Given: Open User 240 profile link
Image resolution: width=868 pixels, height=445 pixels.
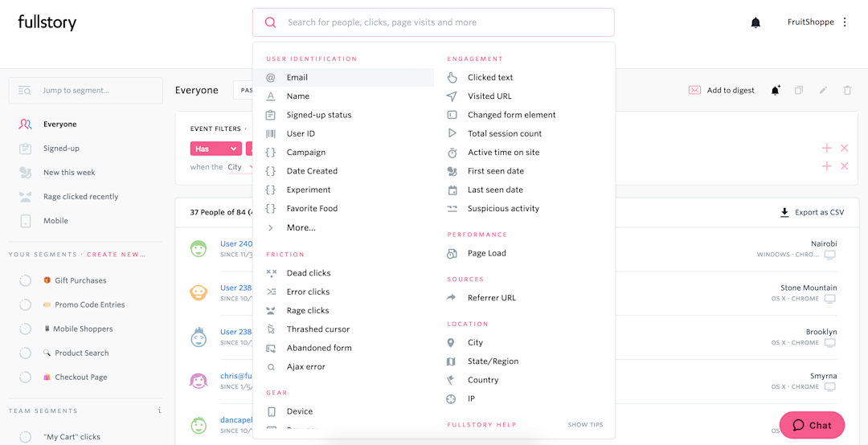Looking at the screenshot, I should (236, 243).
